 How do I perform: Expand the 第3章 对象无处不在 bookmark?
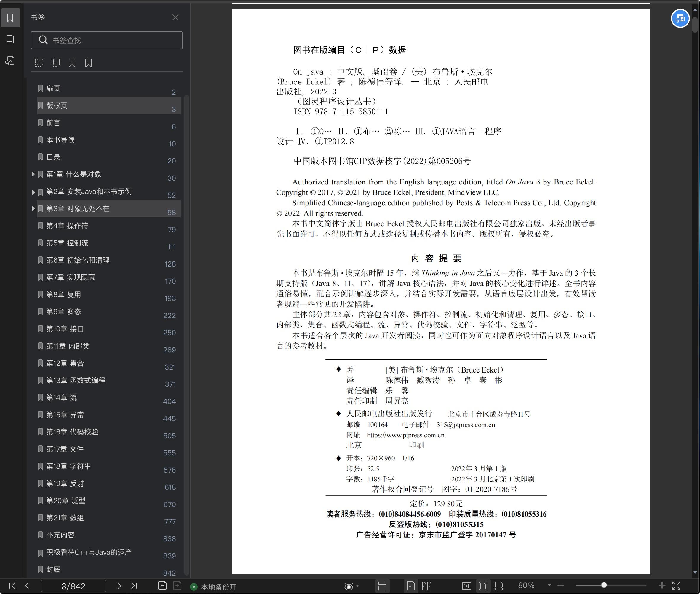(x=33, y=209)
